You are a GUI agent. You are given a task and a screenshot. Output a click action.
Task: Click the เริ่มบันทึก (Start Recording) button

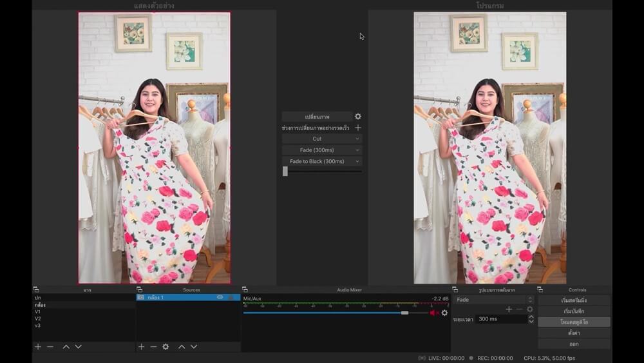coord(573,311)
